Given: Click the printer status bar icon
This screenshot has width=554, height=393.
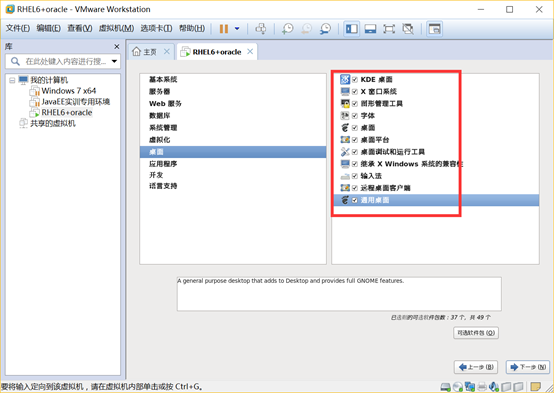Looking at the screenshot, I should tap(482, 387).
